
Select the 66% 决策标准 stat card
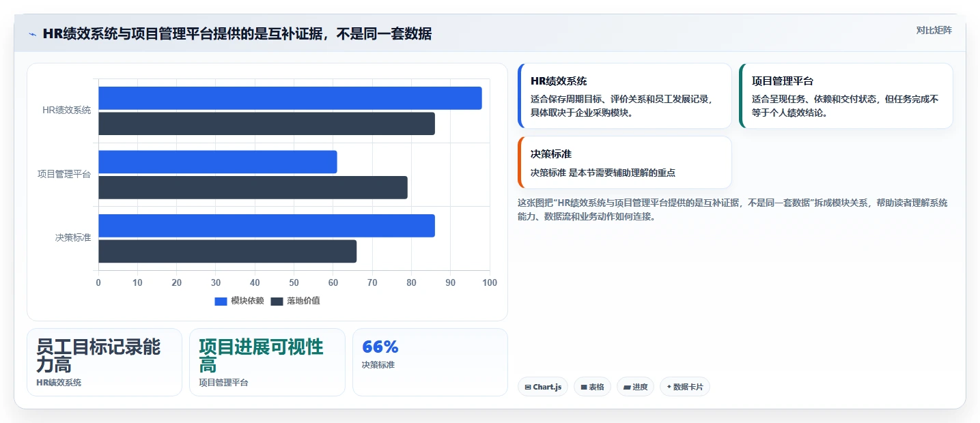tap(430, 362)
